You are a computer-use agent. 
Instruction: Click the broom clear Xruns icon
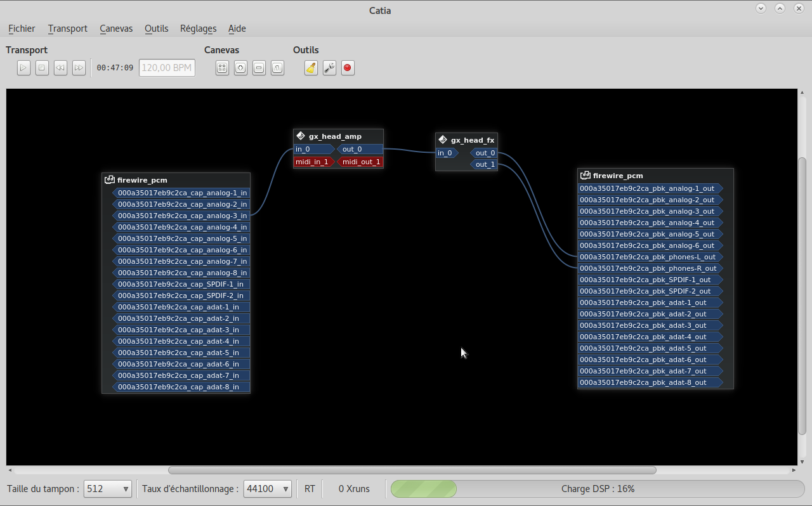[x=311, y=68]
